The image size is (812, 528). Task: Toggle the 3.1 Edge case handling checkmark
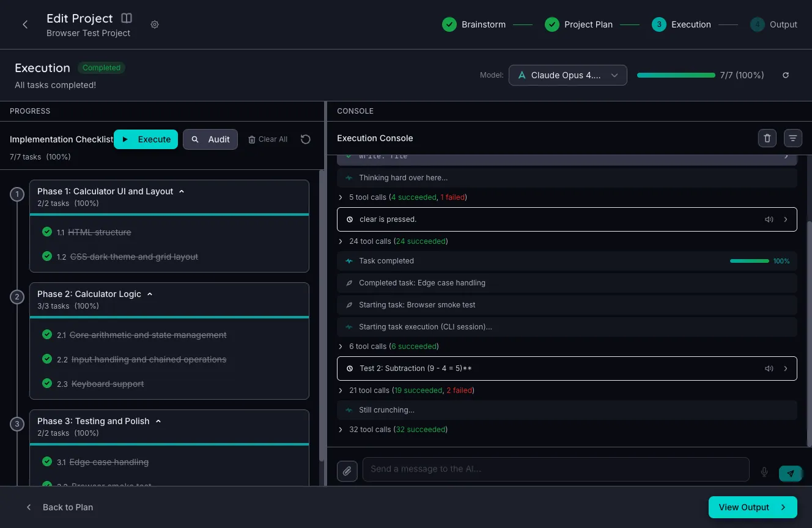point(47,461)
